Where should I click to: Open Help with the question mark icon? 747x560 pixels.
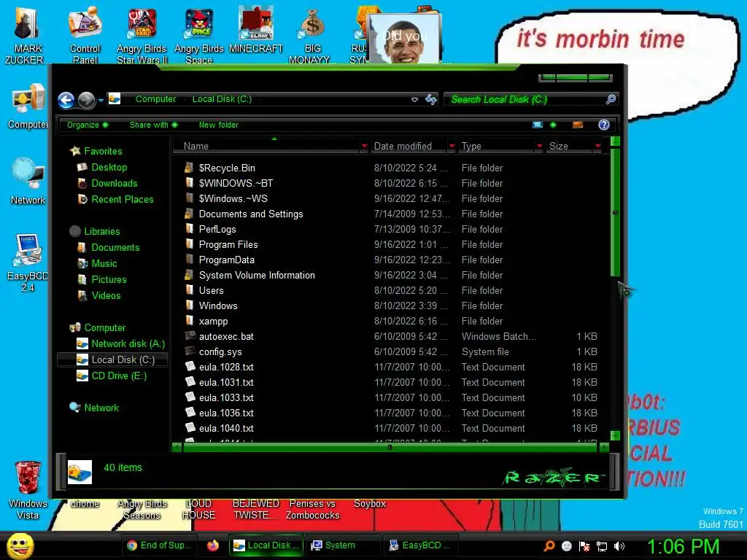(x=603, y=125)
